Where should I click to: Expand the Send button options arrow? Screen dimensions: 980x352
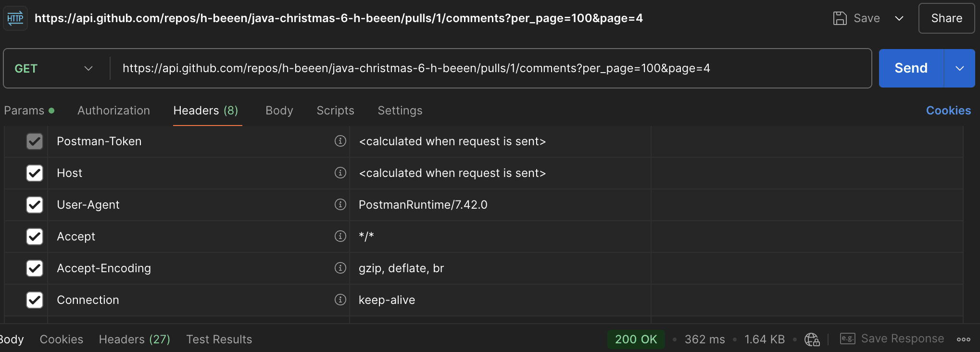coord(960,68)
